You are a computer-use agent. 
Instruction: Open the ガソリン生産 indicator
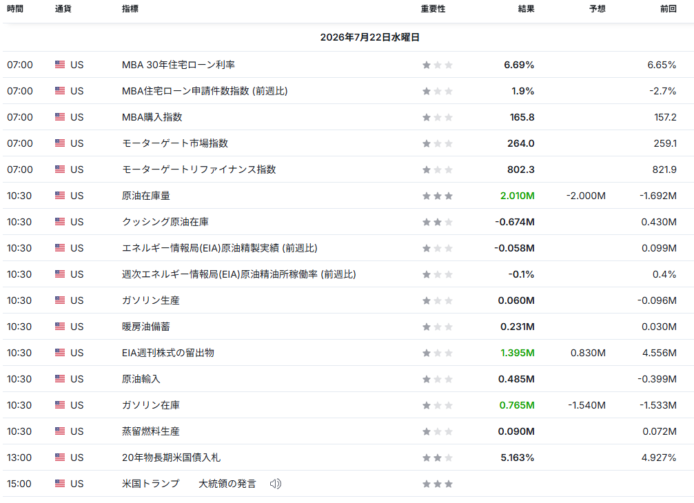coord(150,300)
